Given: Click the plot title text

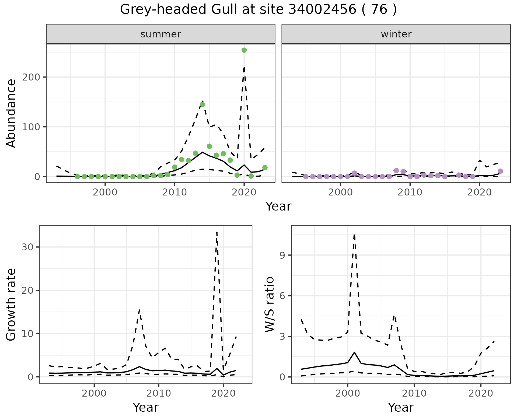Looking at the screenshot, I should (x=258, y=10).
